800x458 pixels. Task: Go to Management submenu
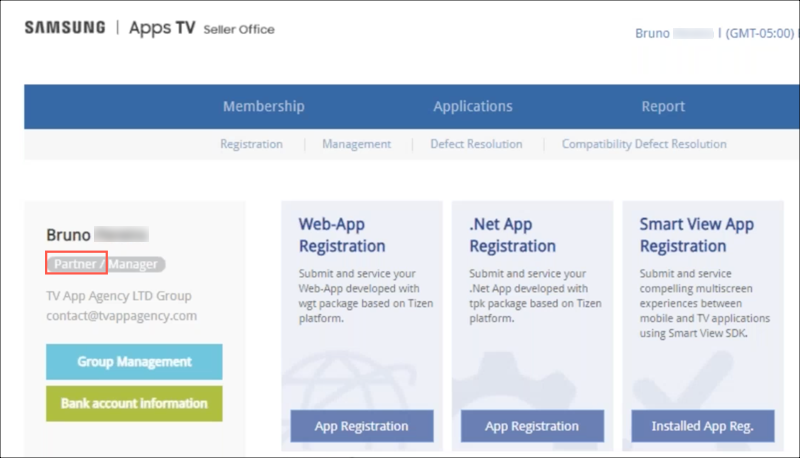coord(356,144)
